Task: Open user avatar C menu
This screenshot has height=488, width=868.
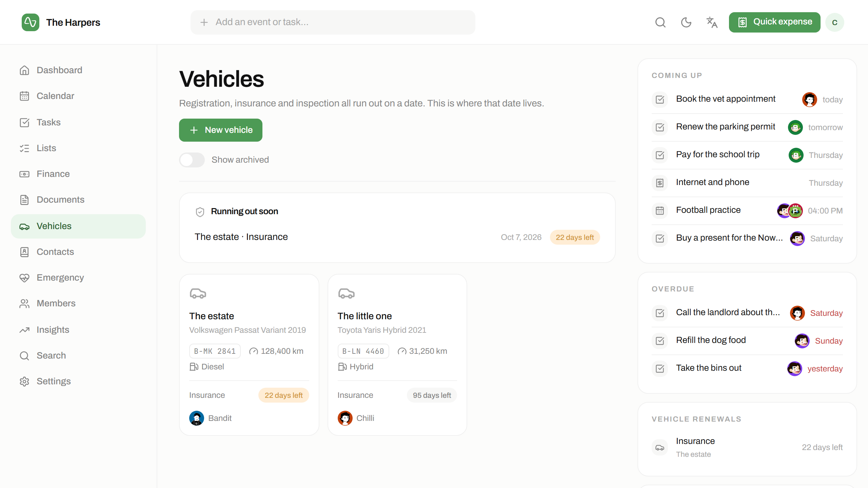Action: pos(835,22)
